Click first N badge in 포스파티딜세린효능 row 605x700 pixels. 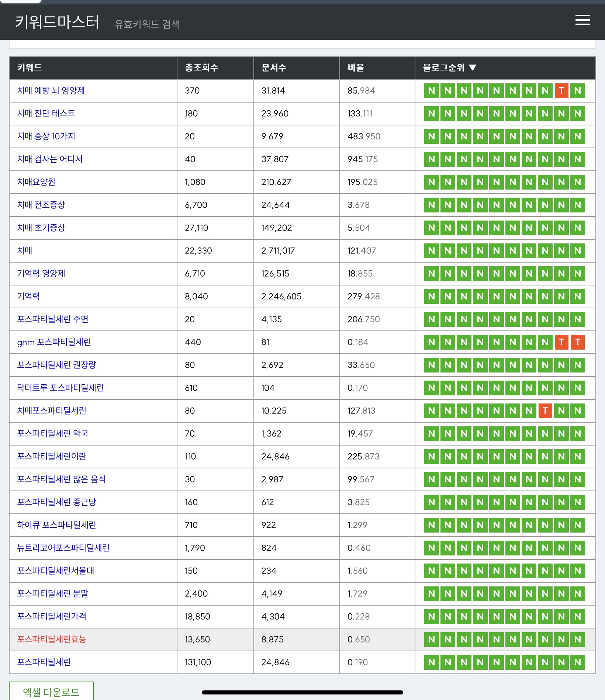pos(432,639)
